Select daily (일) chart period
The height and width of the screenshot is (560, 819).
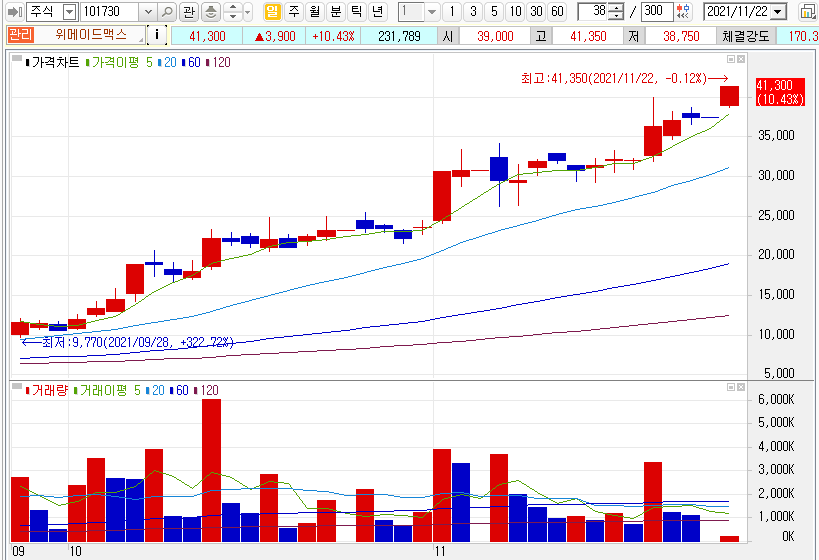pos(272,11)
